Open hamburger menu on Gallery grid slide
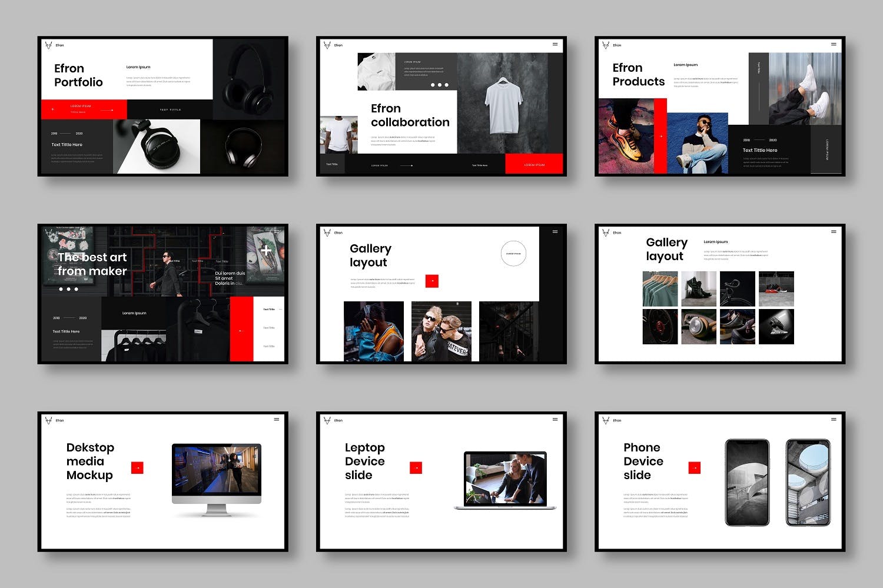The image size is (883, 588). pyautogui.click(x=833, y=232)
